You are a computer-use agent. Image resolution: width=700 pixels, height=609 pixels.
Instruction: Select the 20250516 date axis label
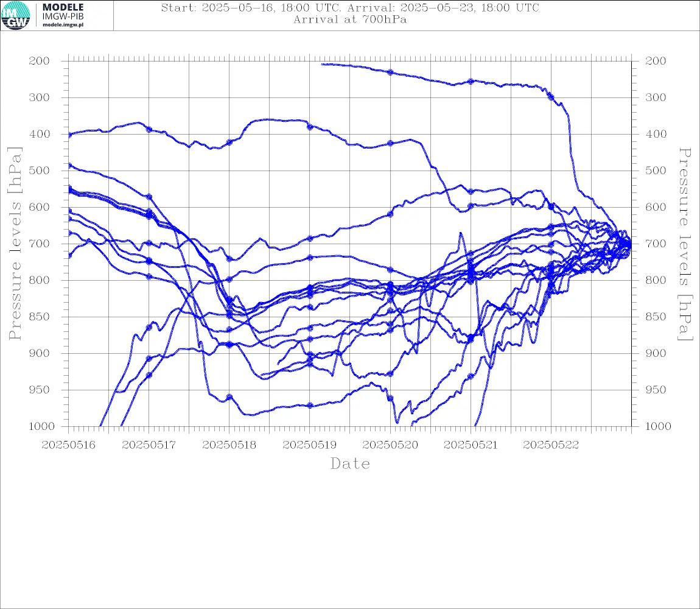(x=68, y=445)
